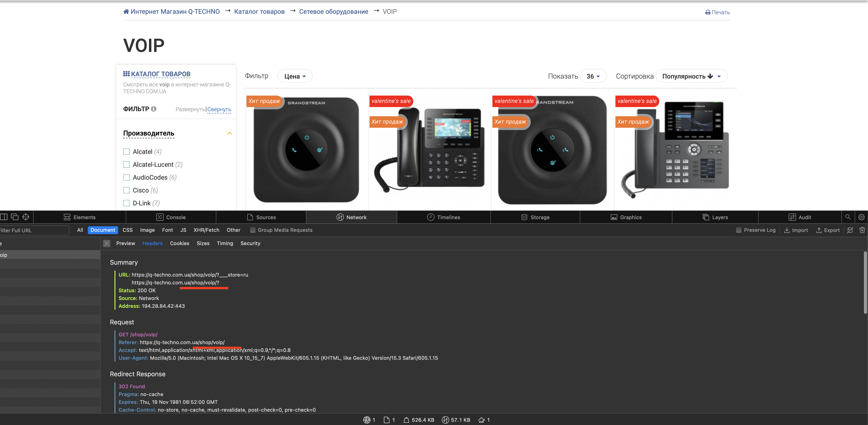The height and width of the screenshot is (425, 868).
Task: Click the Развернуть filter link
Action: coord(190,109)
